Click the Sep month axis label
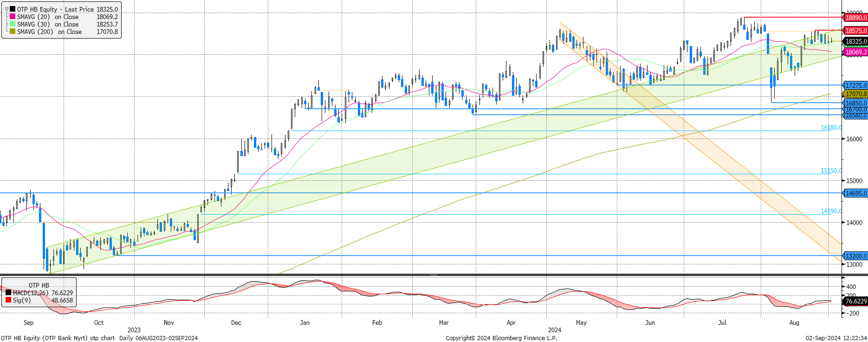Image resolution: width=868 pixels, height=342 pixels. [28, 322]
